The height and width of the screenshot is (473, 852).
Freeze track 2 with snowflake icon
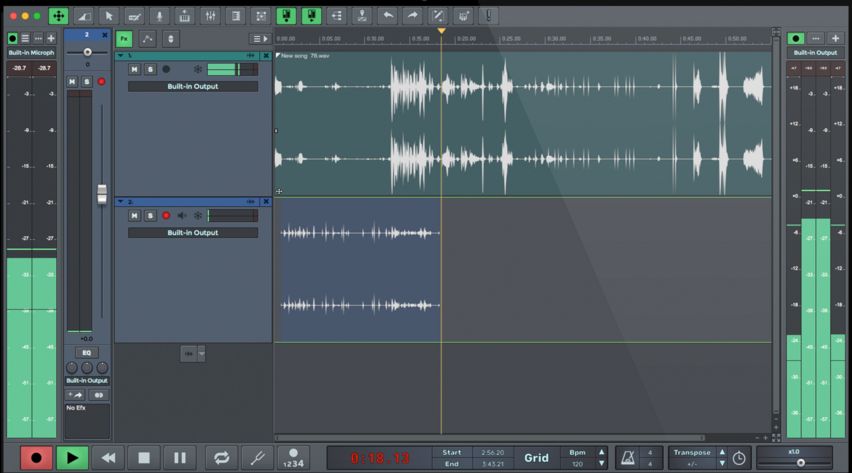198,216
